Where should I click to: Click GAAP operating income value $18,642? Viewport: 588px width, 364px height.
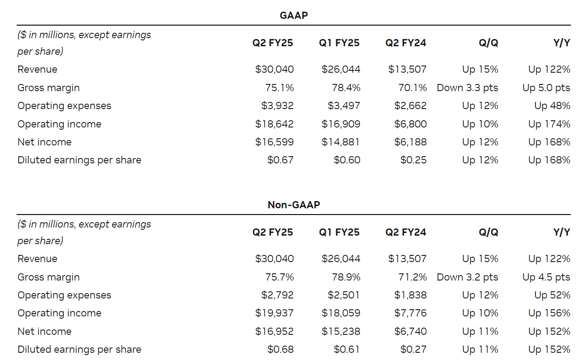(x=274, y=124)
